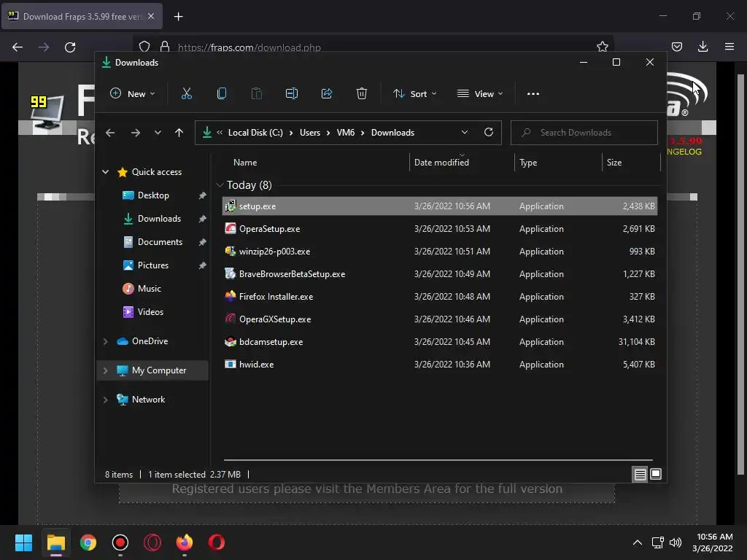Select Pictures in Quick access
Image resolution: width=747 pixels, height=560 pixels.
[153, 265]
